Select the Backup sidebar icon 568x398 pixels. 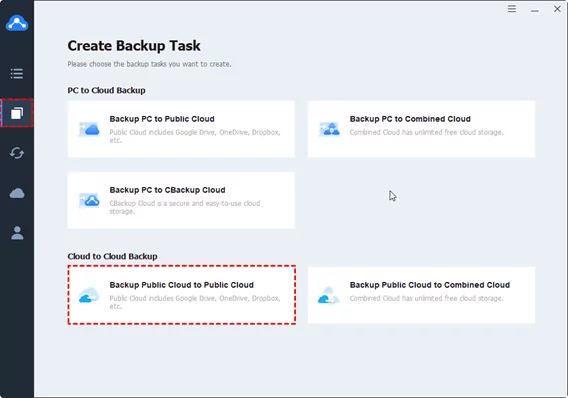pos(17,113)
